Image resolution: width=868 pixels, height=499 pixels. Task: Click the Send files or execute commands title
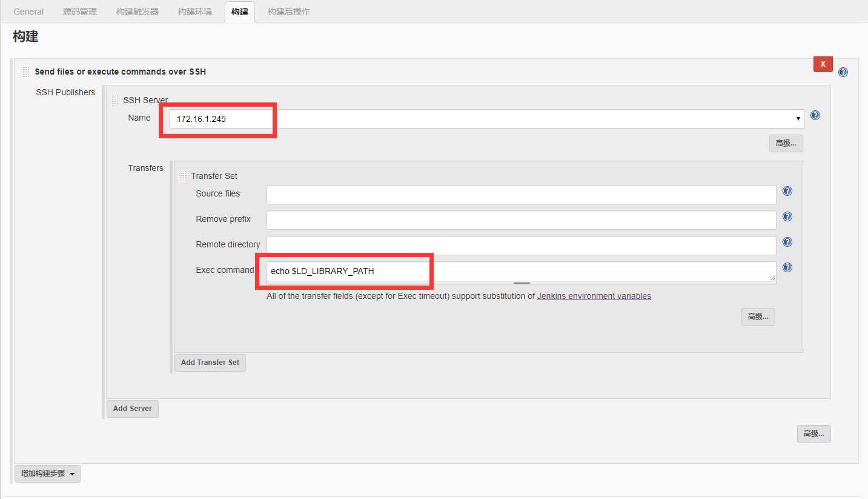120,72
